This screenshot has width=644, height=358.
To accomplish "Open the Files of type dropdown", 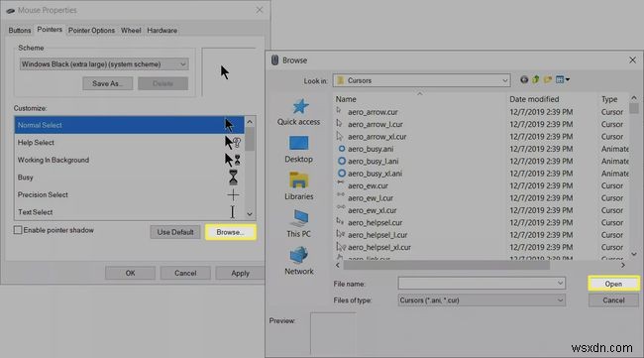I will 482,300.
